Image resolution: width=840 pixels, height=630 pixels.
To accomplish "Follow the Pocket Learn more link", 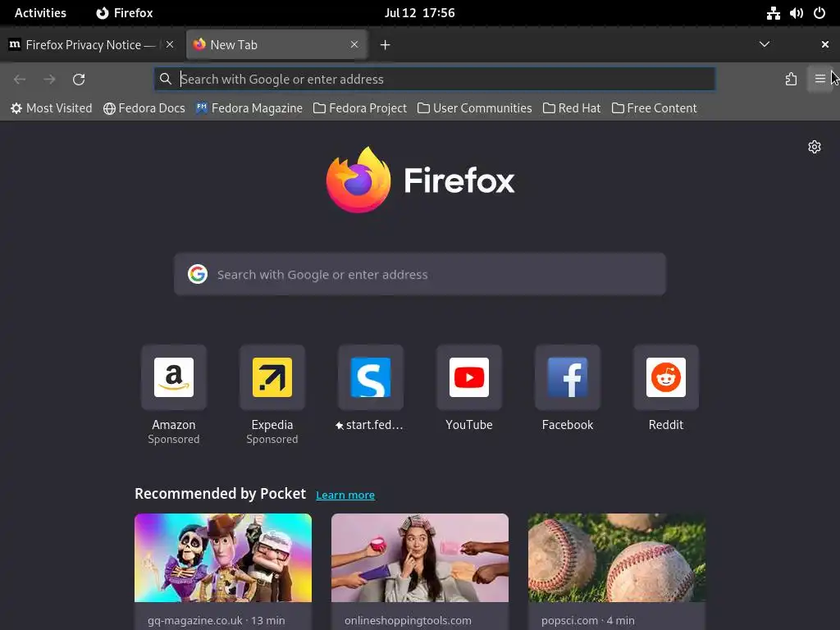I will click(345, 495).
